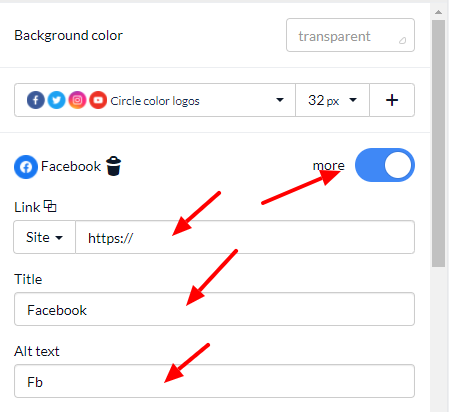Click the copy icon beside Link
The image size is (449, 412).
coord(50,206)
